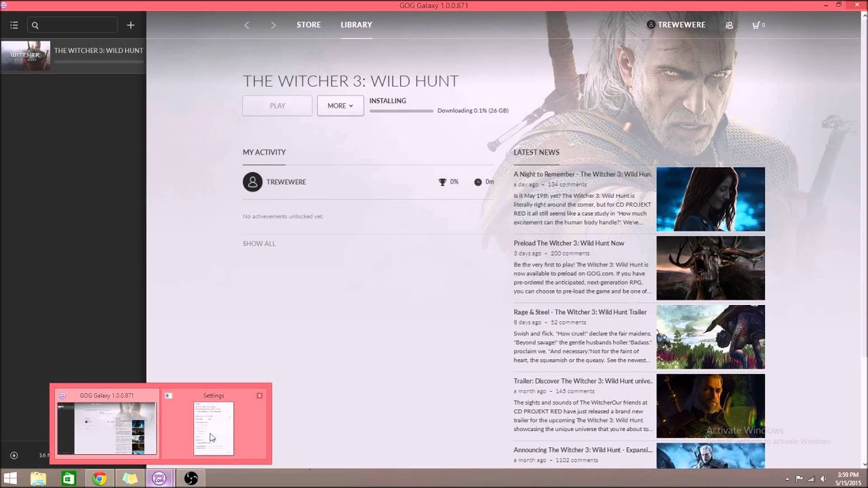Open TREWEWERE profile avatar in My Activity
This screenshot has height=488, width=868.
pos(252,182)
